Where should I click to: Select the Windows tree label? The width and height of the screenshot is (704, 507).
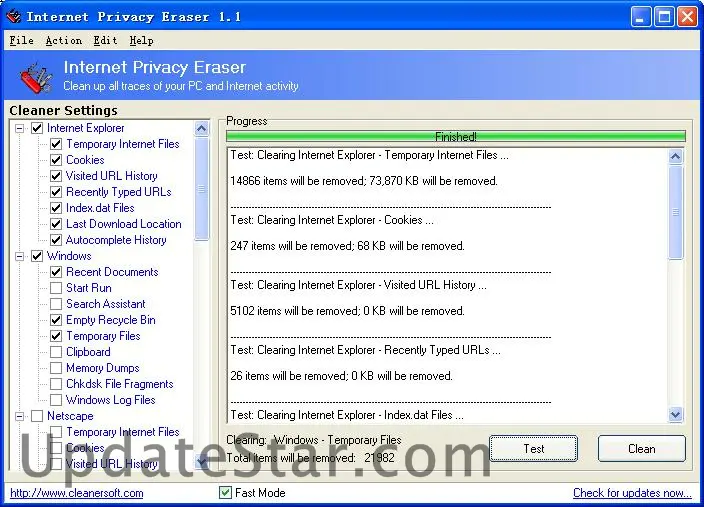coord(69,256)
